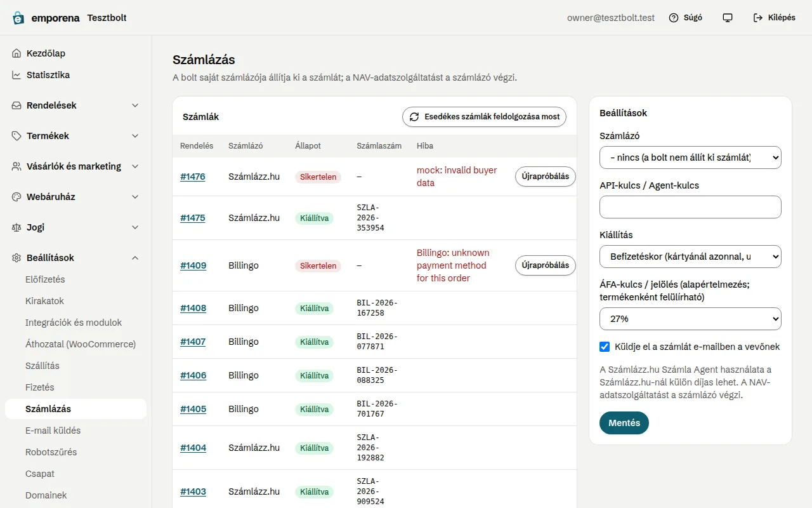Click the monitor display icon in header
Viewport: 812px width, 508px height.
point(728,18)
